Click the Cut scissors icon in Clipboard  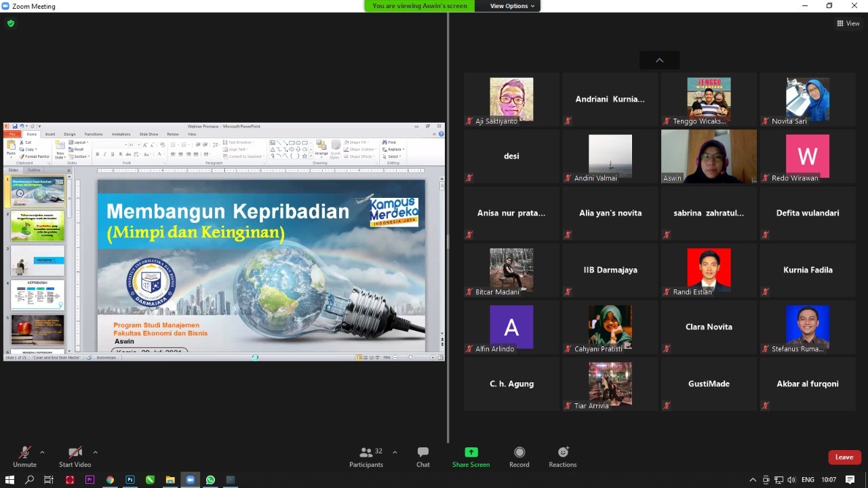(22, 142)
